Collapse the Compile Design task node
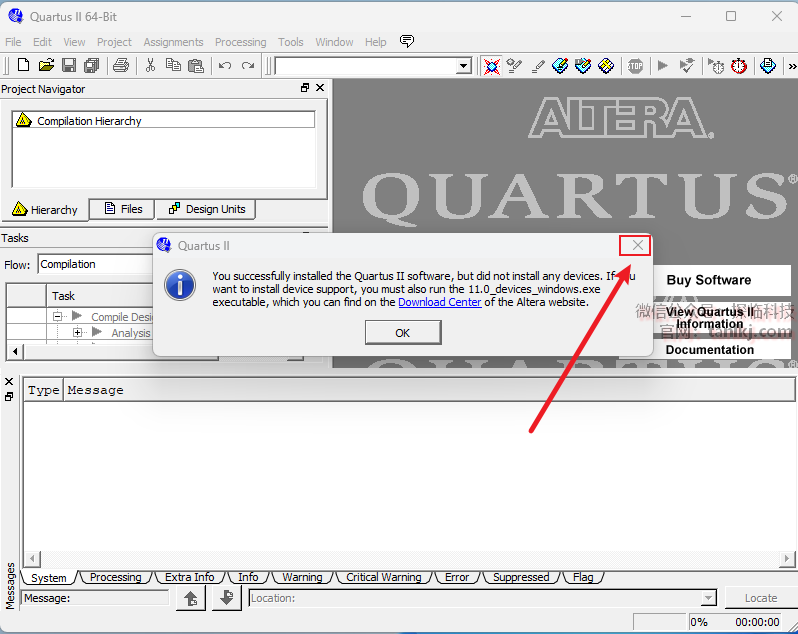 pyautogui.click(x=57, y=316)
